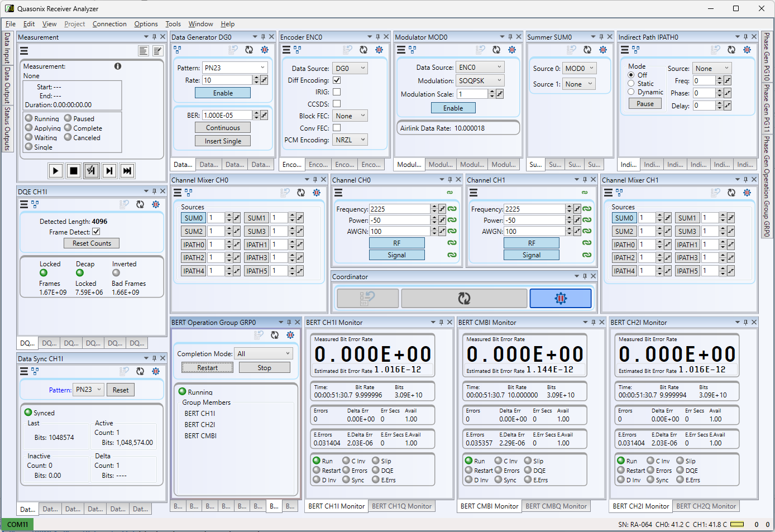Open the Block FEC dropdown
This screenshot has height=532, width=775.
click(x=350, y=116)
